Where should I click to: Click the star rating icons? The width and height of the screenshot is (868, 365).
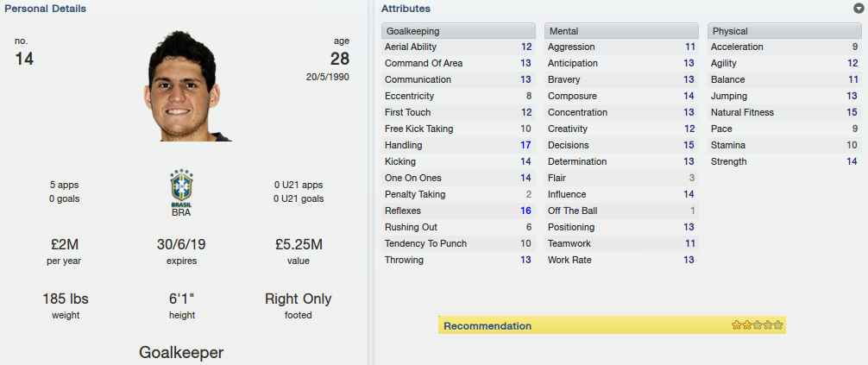point(758,325)
